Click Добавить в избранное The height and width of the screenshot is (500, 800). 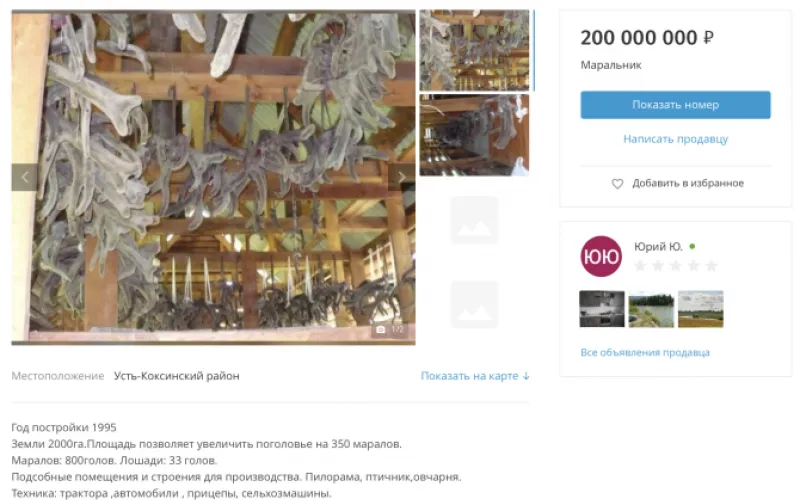tap(688, 183)
